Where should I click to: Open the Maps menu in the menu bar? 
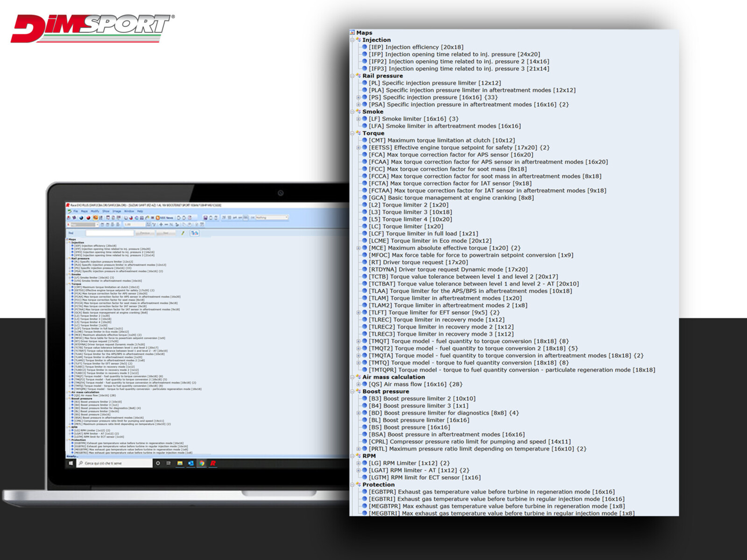click(84, 211)
